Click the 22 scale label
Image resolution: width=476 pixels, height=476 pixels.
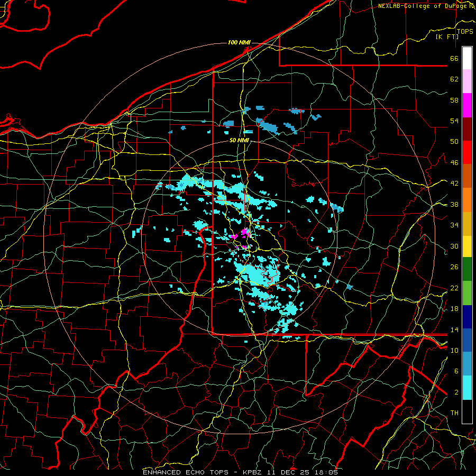click(x=454, y=288)
